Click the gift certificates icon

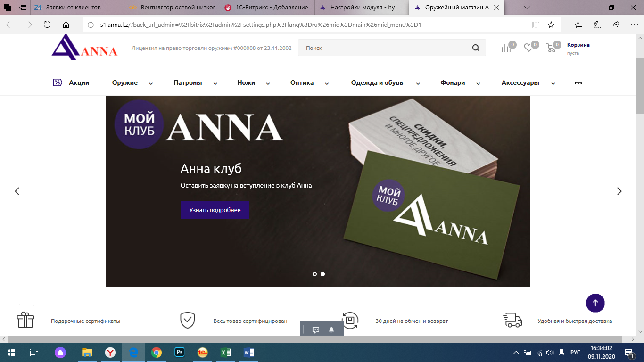25,321
